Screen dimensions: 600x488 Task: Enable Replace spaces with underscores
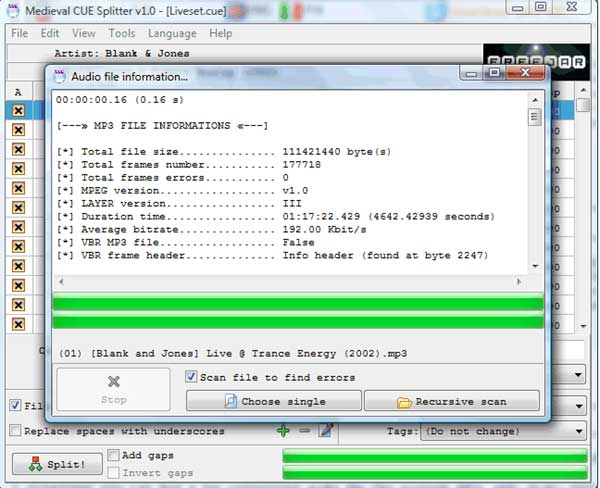coord(15,431)
